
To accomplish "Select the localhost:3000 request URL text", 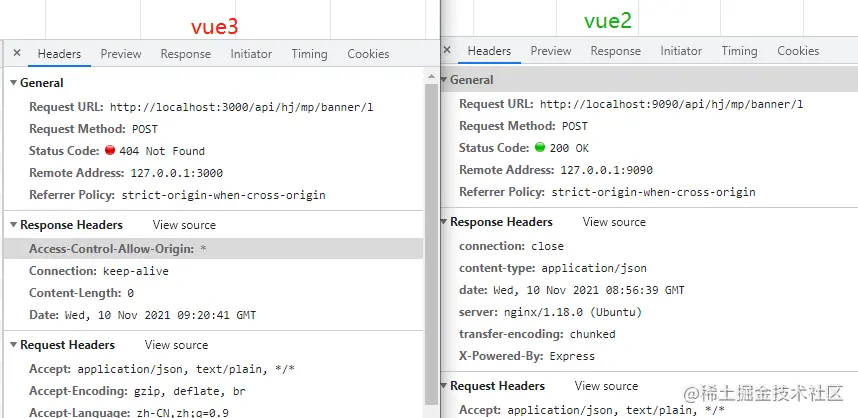I will coord(241,107).
